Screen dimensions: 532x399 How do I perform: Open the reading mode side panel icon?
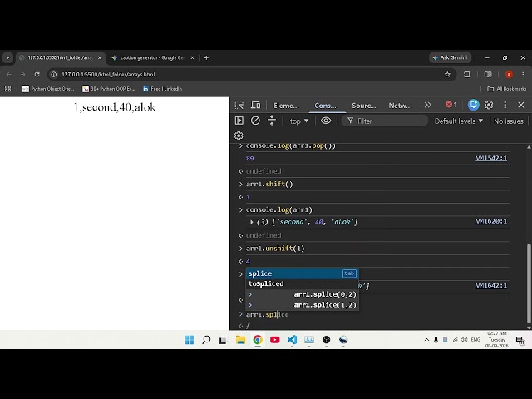coord(488,74)
